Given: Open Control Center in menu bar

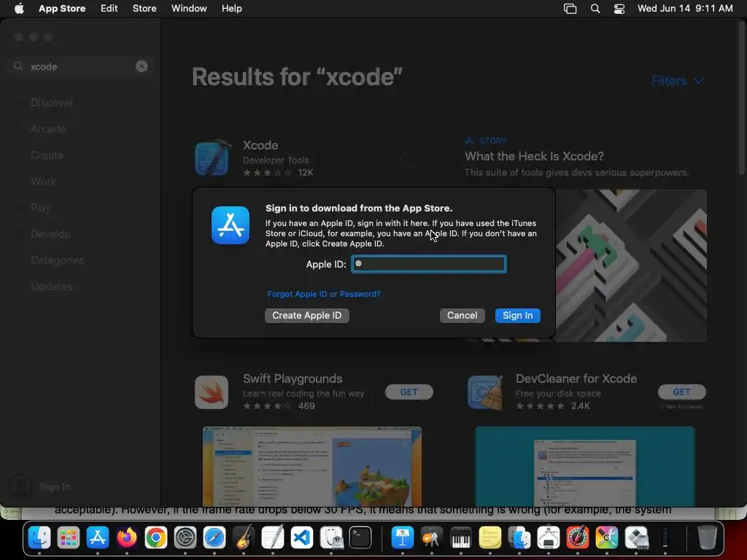Looking at the screenshot, I should click(x=619, y=9).
